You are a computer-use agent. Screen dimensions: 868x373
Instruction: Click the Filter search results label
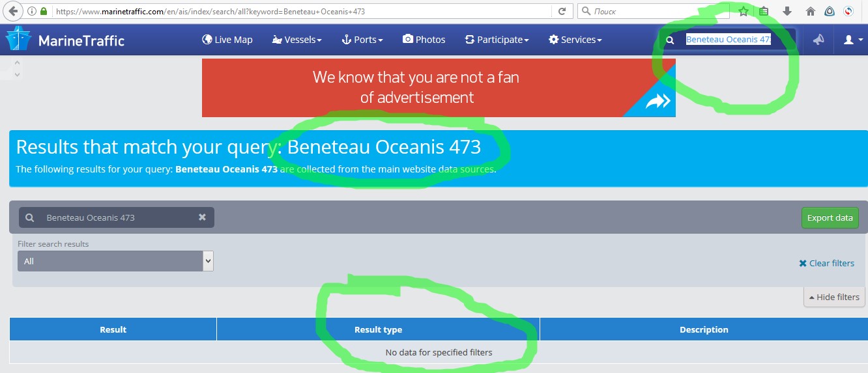(53, 244)
